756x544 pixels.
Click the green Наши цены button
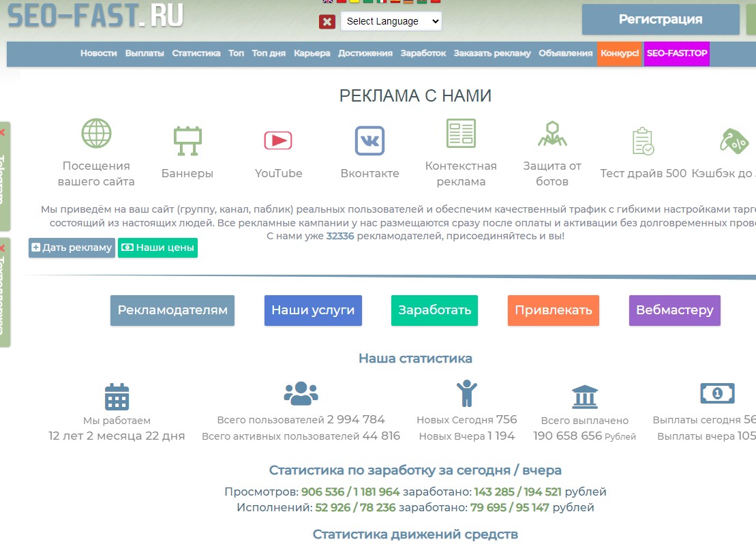pyautogui.click(x=157, y=247)
